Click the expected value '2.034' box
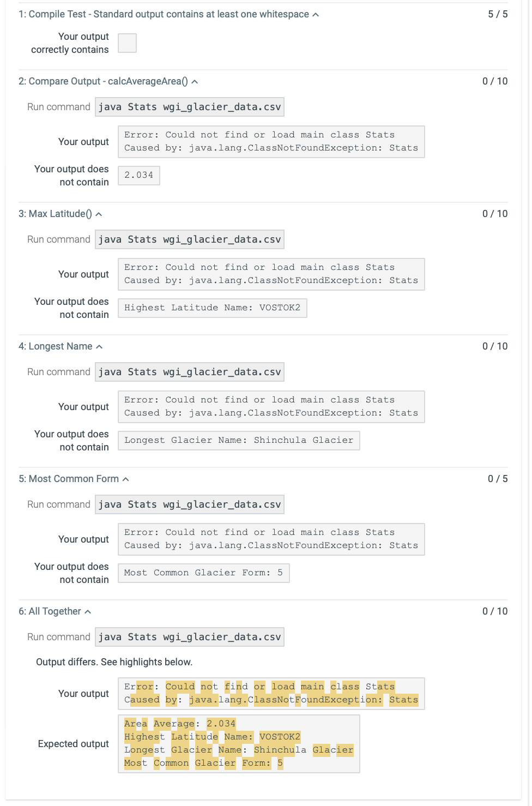Image resolution: width=532 pixels, height=806 pixels. [x=139, y=176]
